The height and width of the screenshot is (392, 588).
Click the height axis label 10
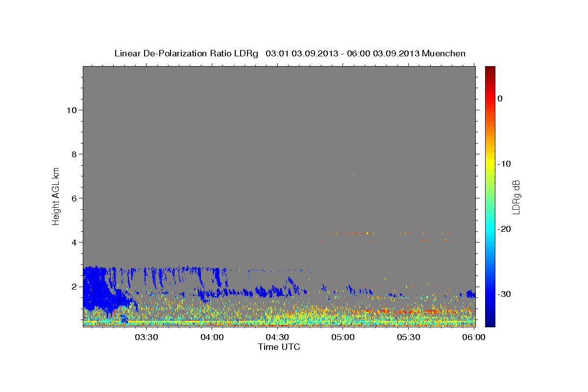click(x=72, y=110)
